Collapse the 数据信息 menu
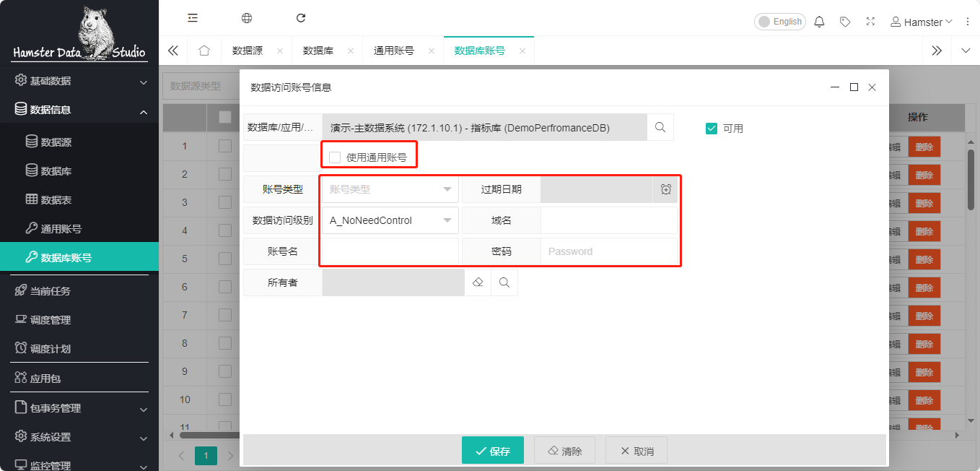This screenshot has width=980, height=471. (x=79, y=110)
